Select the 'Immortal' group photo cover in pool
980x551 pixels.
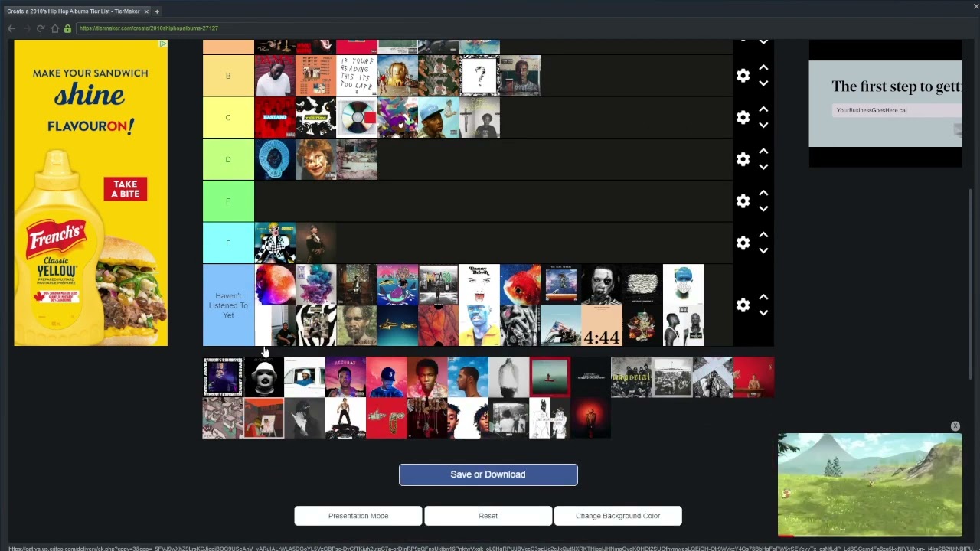point(632,377)
